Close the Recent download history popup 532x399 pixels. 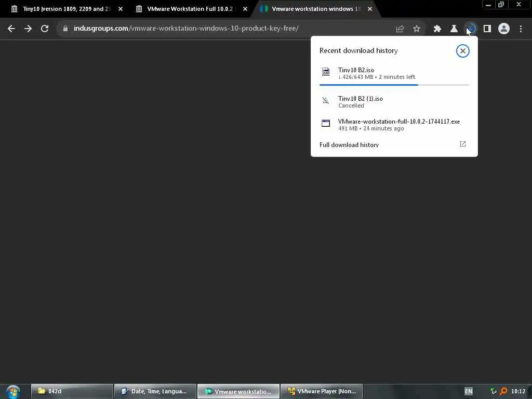[462, 51]
